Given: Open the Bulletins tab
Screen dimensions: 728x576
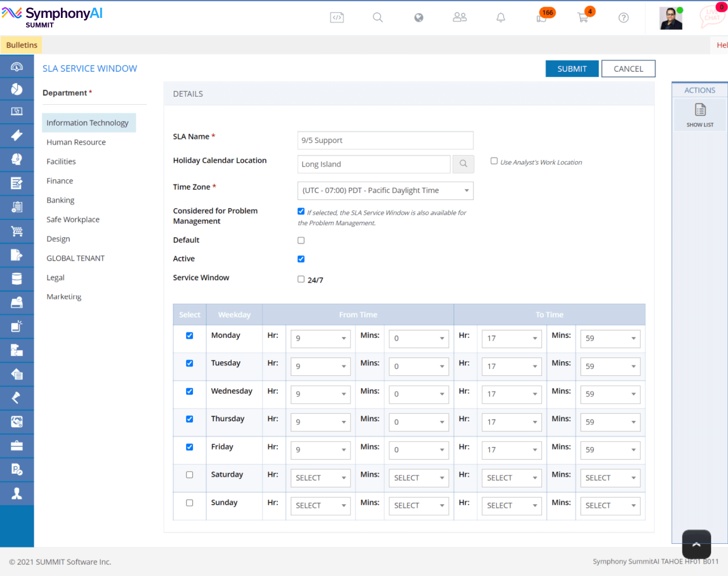Looking at the screenshot, I should coord(21,45).
